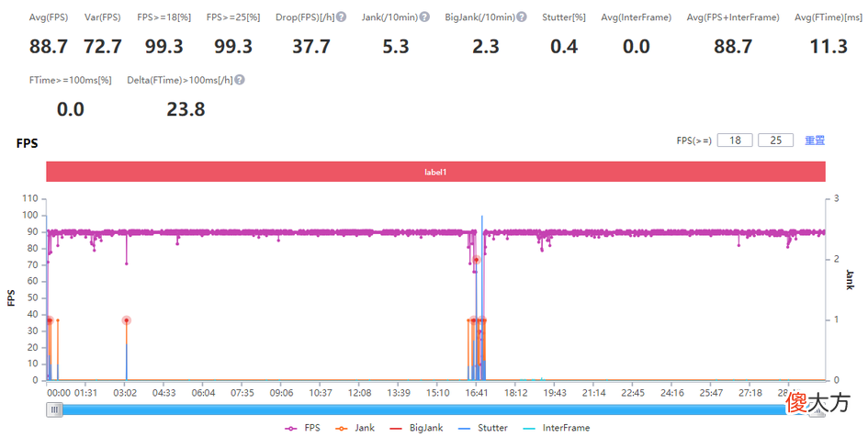
Task: Click the FPS threshold field showing 18
Action: tap(735, 140)
